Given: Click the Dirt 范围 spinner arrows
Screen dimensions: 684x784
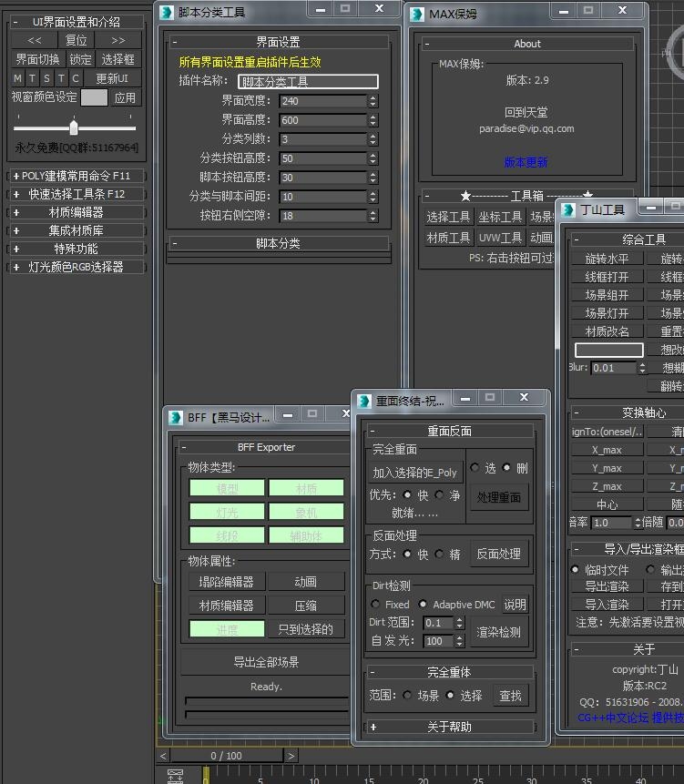Looking at the screenshot, I should pyautogui.click(x=460, y=623).
